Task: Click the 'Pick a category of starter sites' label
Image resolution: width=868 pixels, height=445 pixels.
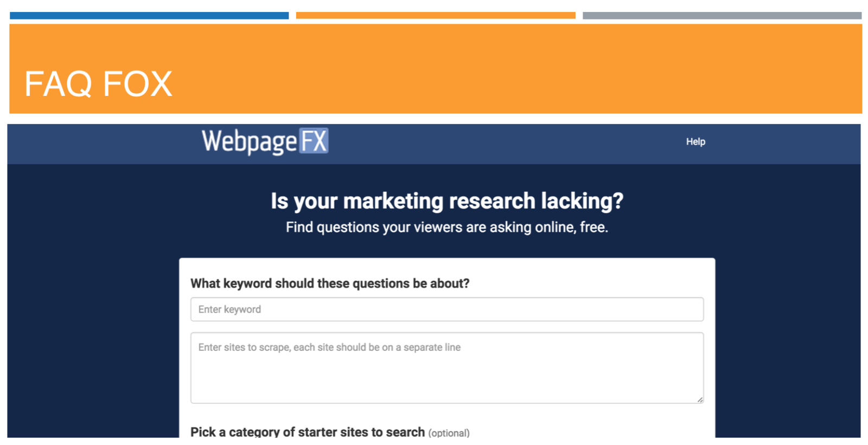Action: [x=308, y=432]
